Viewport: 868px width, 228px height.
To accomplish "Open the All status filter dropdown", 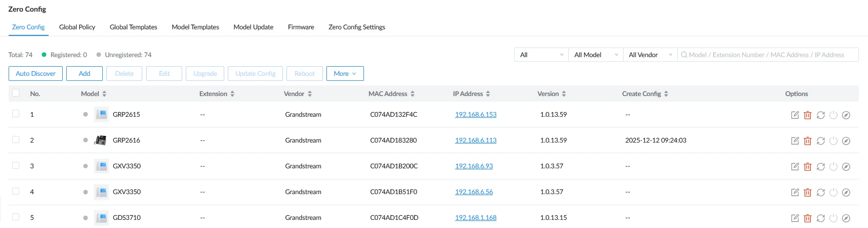I will tap(542, 55).
